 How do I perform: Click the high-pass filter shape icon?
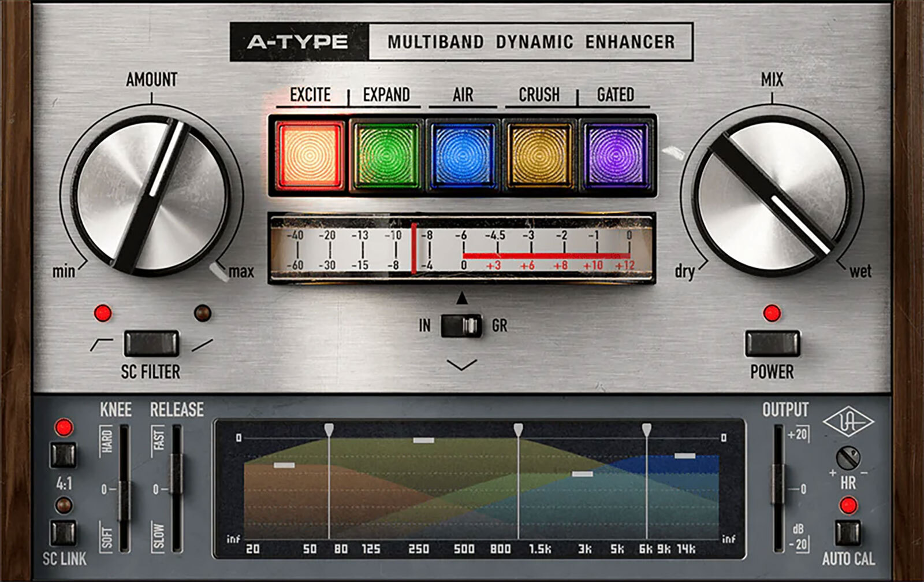tap(101, 344)
